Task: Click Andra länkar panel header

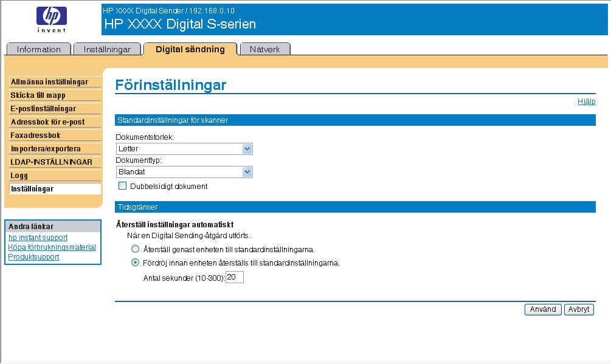Action: pyautogui.click(x=53, y=227)
